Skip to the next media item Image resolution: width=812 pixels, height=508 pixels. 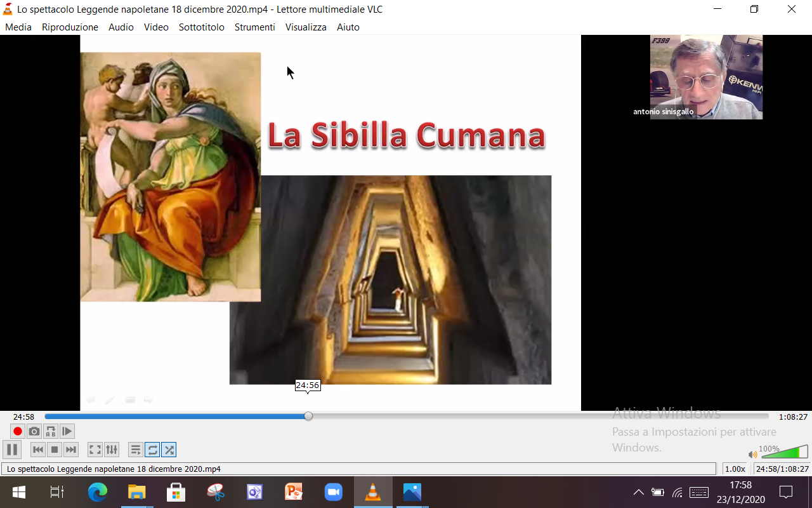pyautogui.click(x=71, y=450)
